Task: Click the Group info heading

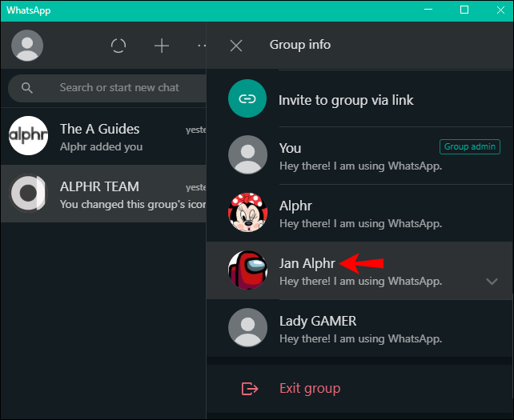Action: pos(300,45)
